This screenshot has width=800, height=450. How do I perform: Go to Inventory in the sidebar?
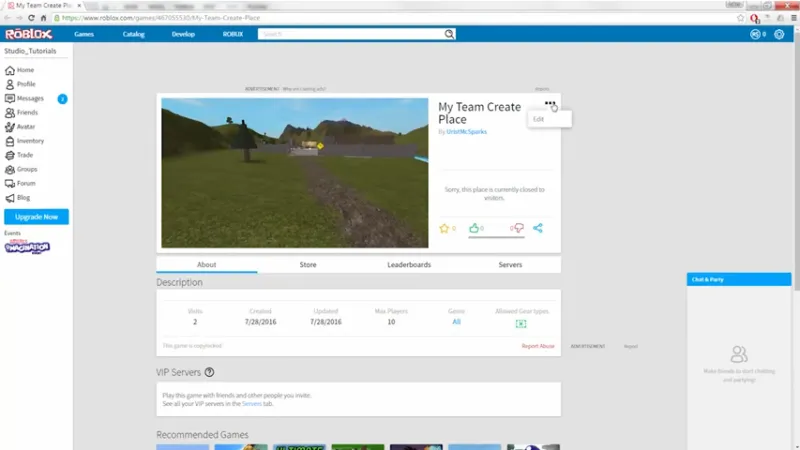(x=30, y=141)
